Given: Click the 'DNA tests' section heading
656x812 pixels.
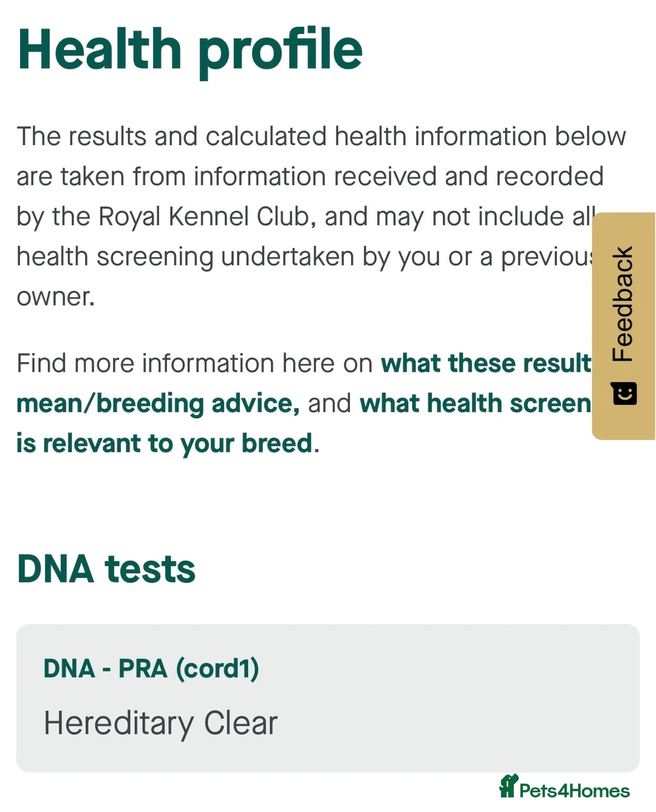Looking at the screenshot, I should 106,569.
